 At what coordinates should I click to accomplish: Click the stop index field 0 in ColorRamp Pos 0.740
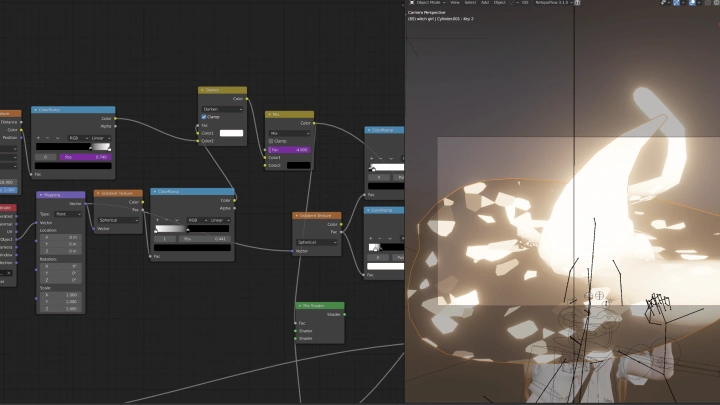pos(45,157)
